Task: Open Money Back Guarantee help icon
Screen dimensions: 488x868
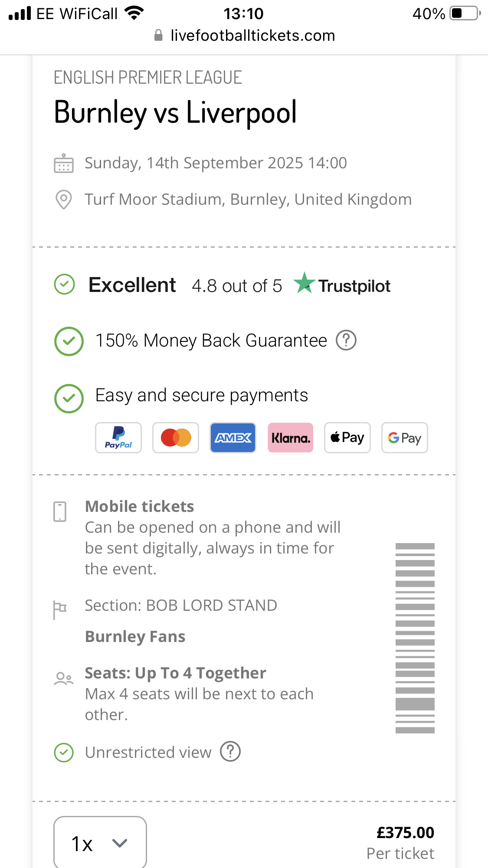Action: coord(346,341)
